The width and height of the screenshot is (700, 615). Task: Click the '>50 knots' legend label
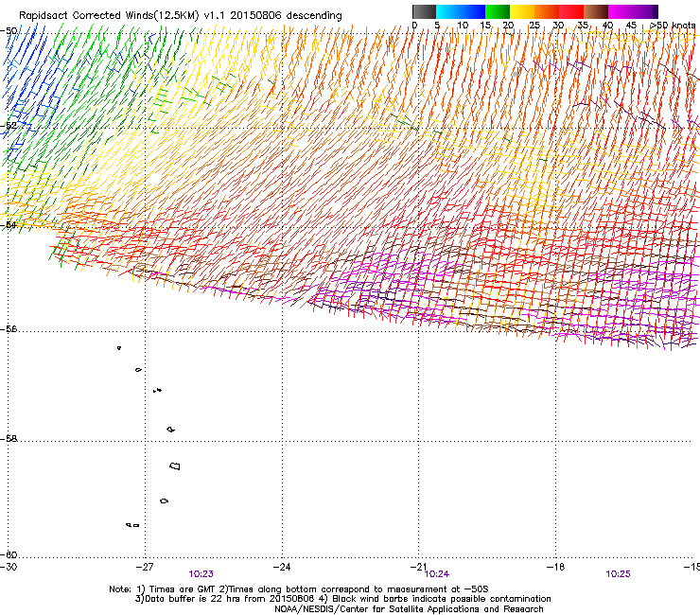coord(673,26)
